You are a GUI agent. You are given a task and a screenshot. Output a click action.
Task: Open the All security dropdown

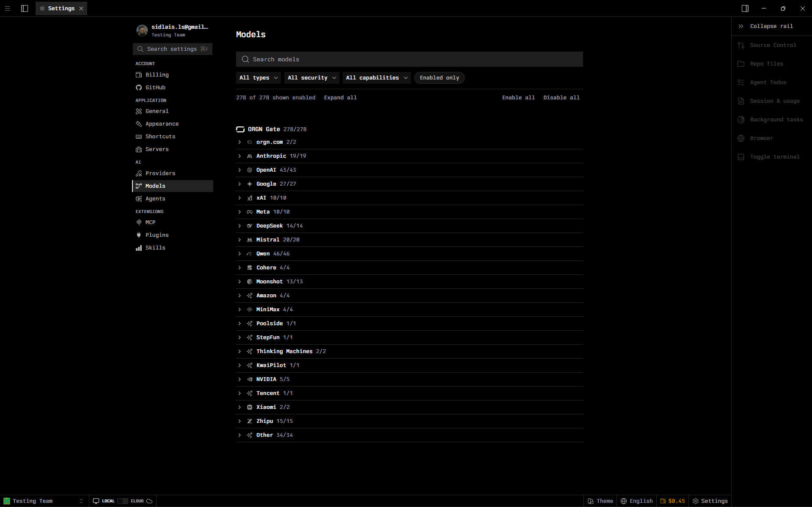pyautogui.click(x=312, y=78)
